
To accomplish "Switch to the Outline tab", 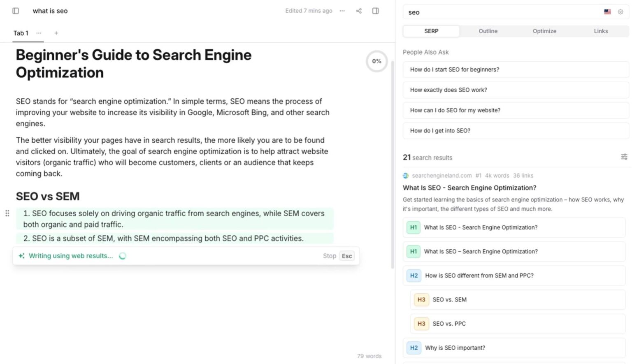I will coord(488,31).
